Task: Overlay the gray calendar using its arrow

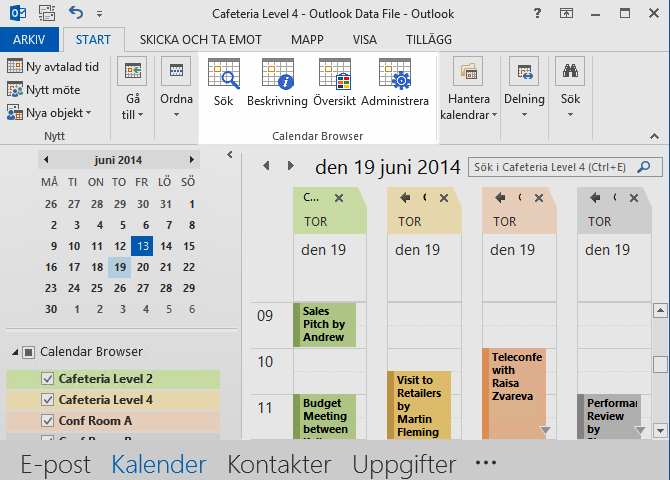Action: pos(595,197)
